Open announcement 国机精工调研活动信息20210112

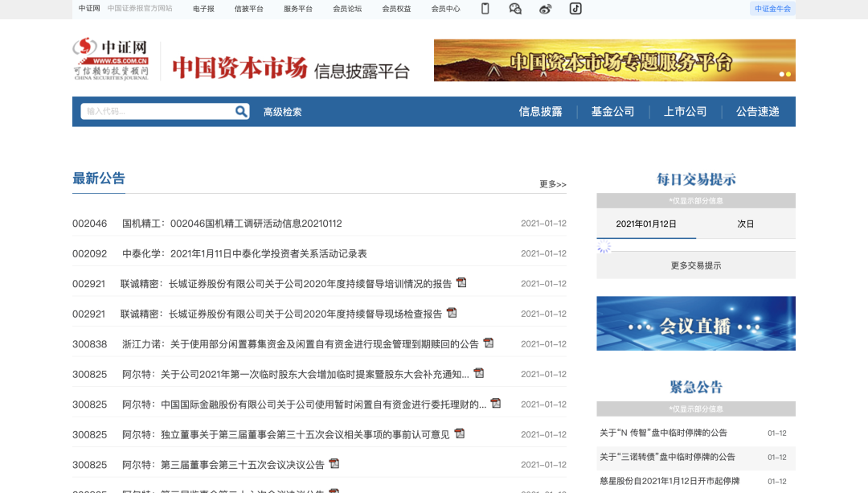click(232, 224)
